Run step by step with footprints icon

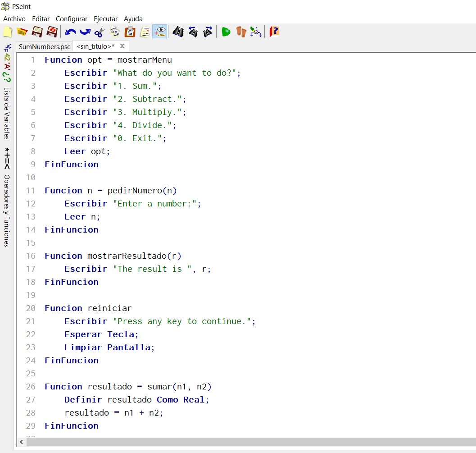click(241, 32)
